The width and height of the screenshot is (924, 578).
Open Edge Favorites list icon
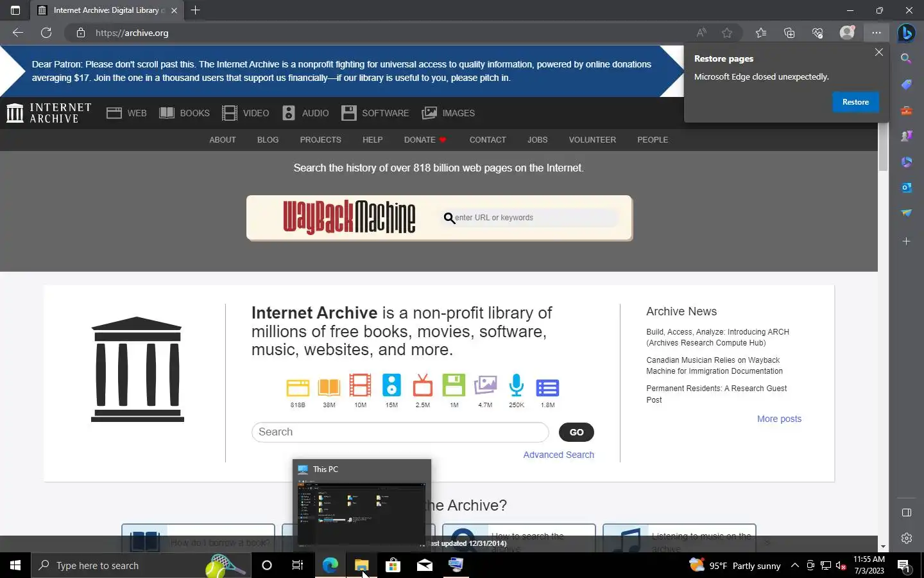click(761, 33)
